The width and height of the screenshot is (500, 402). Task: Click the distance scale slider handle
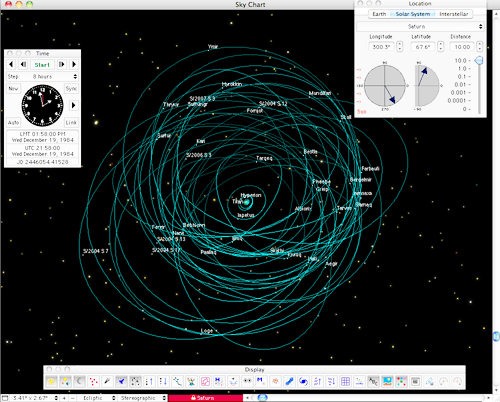coord(479,60)
